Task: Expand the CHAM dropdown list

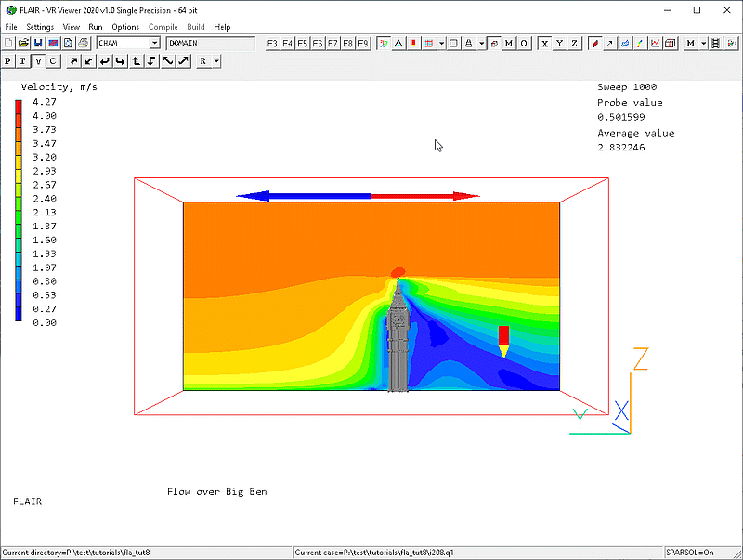Action: (x=154, y=44)
